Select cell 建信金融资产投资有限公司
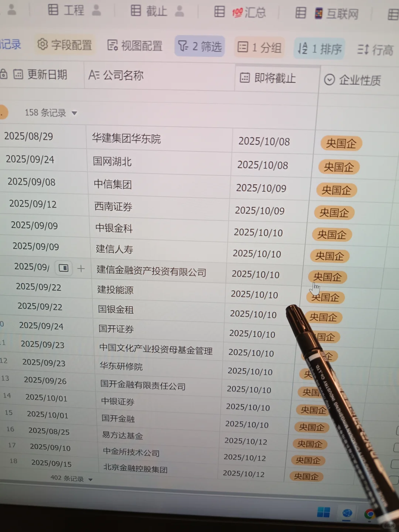This screenshot has width=399, height=532. pyautogui.click(x=159, y=272)
